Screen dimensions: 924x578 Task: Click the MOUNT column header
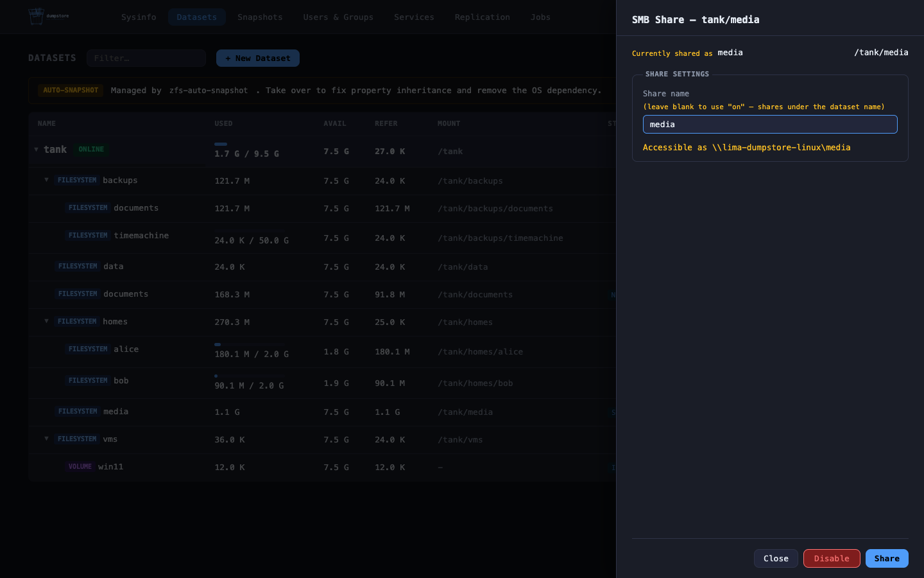coord(449,124)
